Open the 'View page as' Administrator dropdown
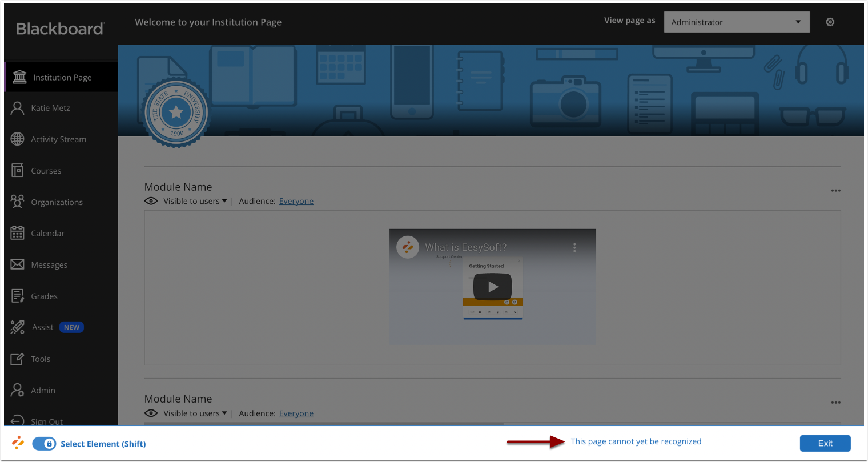This screenshot has width=868, height=462. point(737,22)
